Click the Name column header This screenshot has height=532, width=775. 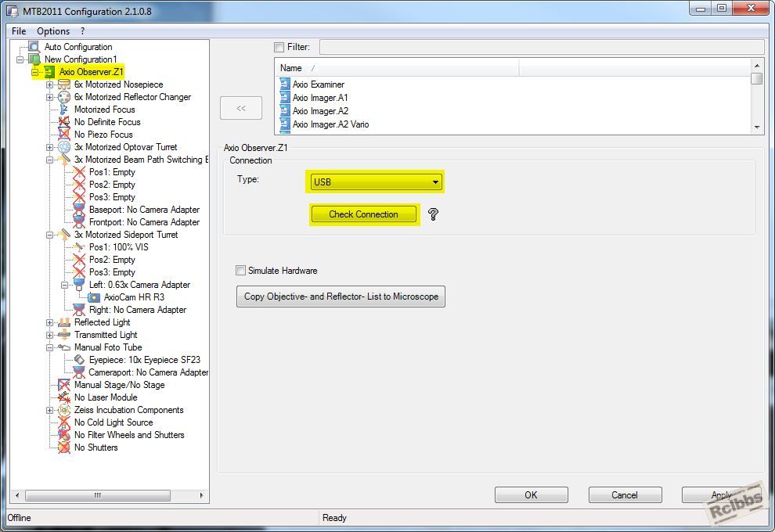pyautogui.click(x=396, y=68)
